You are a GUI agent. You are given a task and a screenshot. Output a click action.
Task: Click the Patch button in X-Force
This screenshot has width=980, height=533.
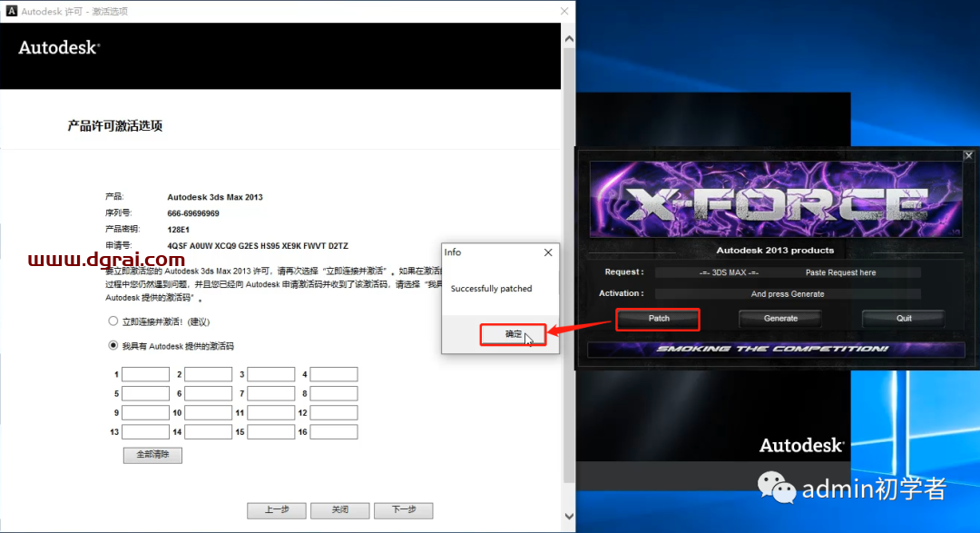(658, 319)
